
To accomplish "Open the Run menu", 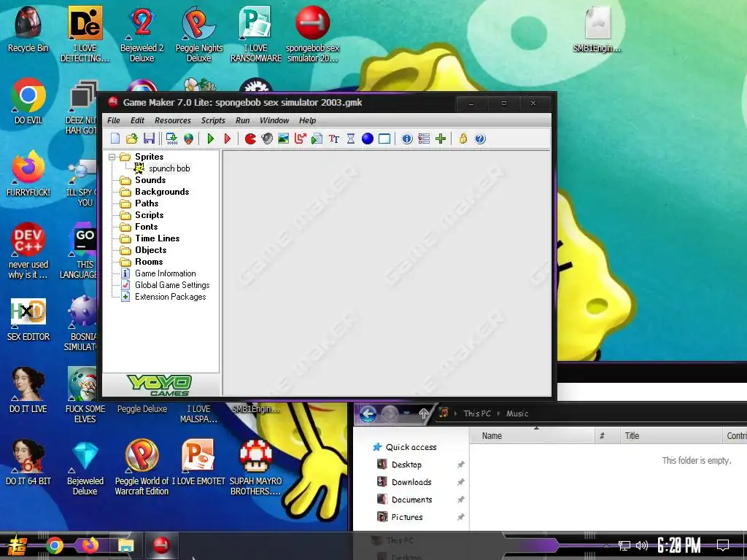I will click(242, 120).
